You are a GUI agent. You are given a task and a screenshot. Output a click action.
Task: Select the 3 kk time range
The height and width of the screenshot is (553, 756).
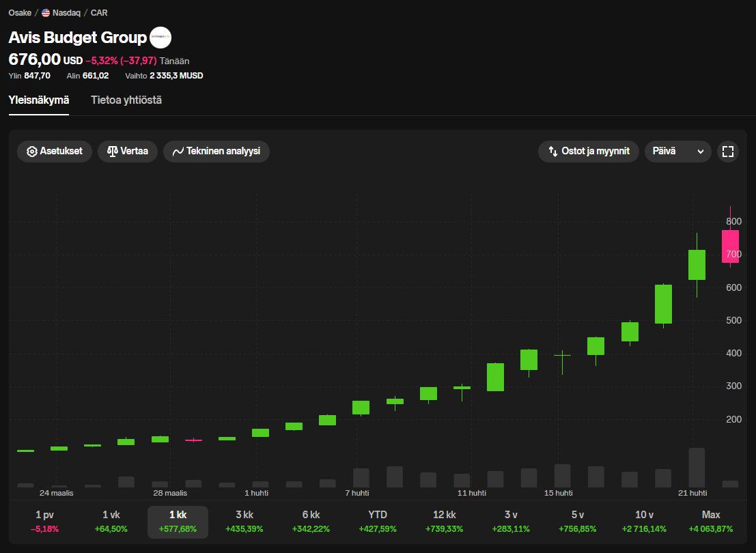[x=244, y=522]
